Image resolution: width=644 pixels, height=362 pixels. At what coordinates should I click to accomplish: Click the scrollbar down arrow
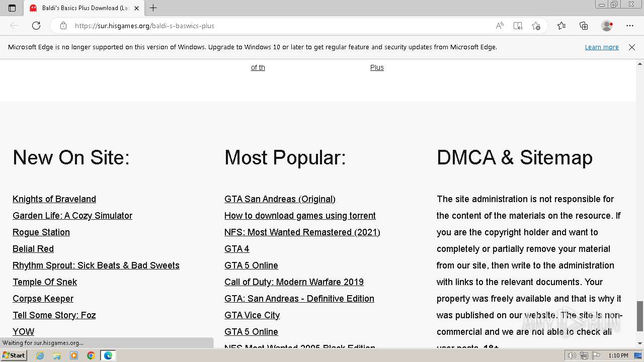640,343
